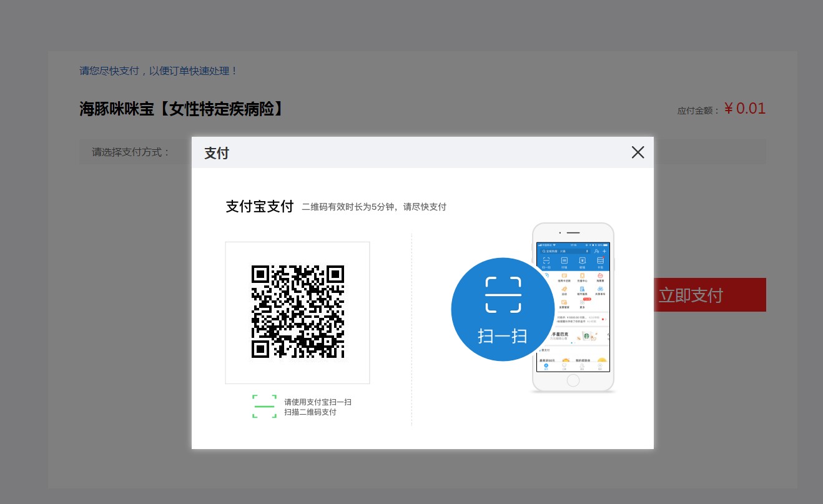Click the blue 扫一扫 scan circle
The height and width of the screenshot is (504, 823).
(503, 309)
